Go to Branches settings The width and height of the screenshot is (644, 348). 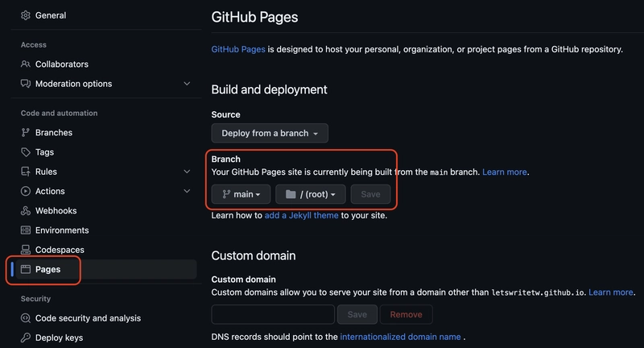click(54, 132)
